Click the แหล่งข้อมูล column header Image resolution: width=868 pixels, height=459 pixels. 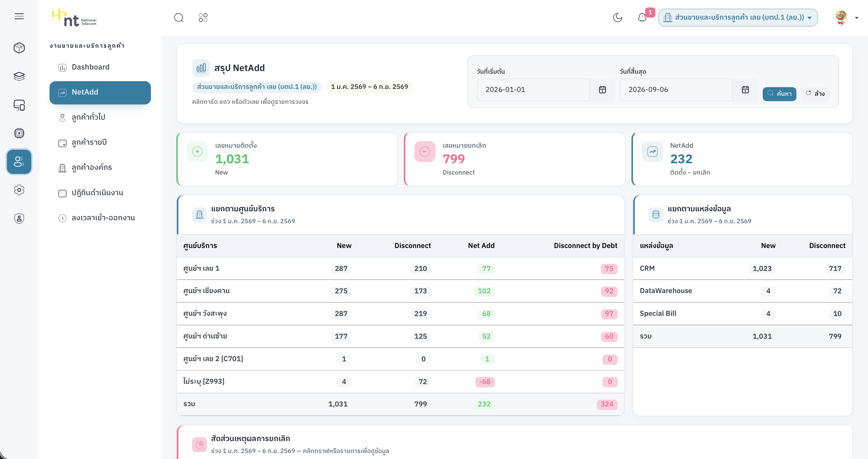coord(657,246)
